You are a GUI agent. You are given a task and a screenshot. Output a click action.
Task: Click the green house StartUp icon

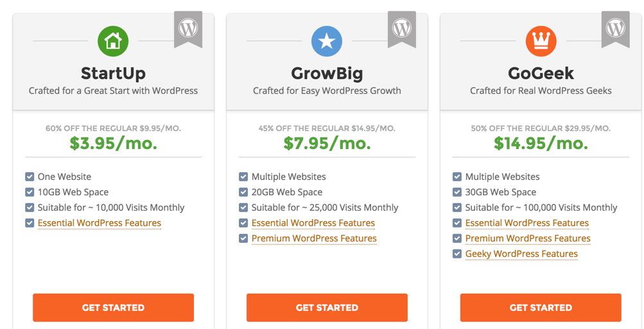click(113, 41)
